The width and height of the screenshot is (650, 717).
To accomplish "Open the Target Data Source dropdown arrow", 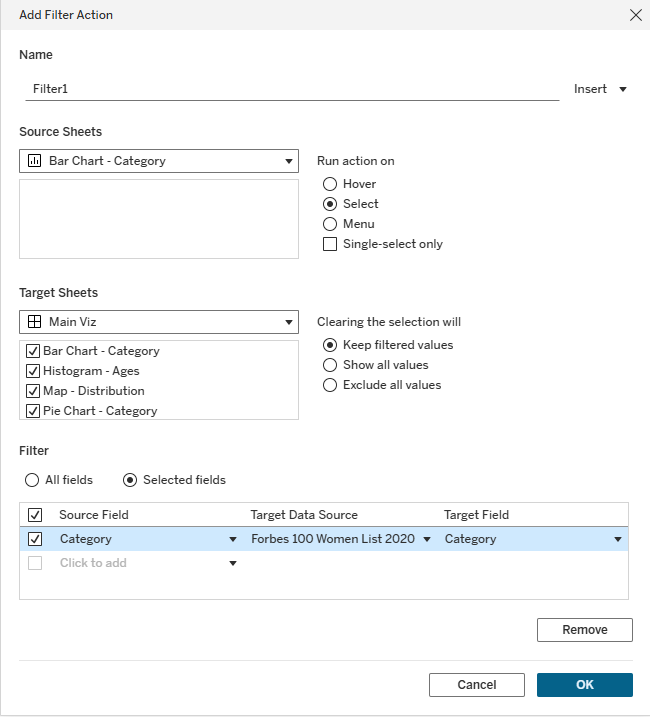I will pos(427,539).
